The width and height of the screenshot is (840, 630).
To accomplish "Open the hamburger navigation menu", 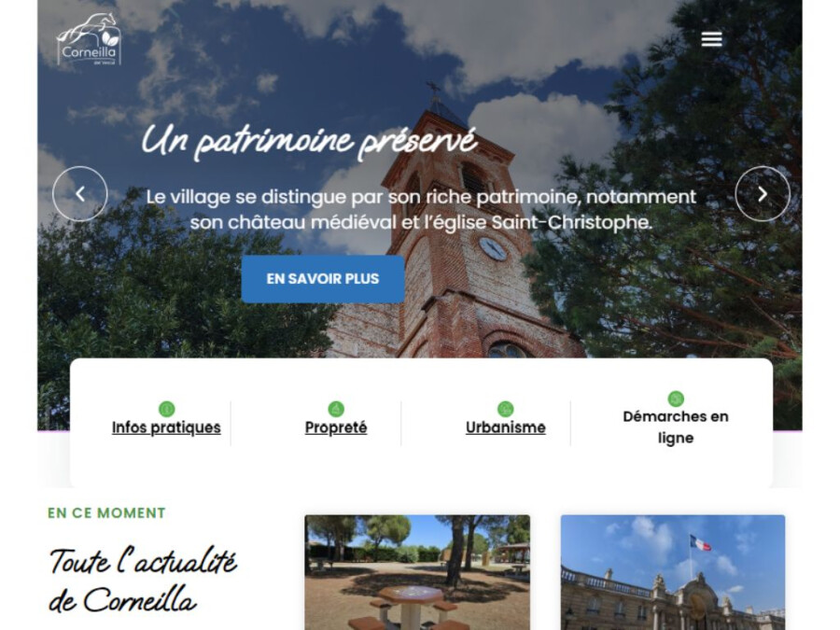I will point(711,39).
